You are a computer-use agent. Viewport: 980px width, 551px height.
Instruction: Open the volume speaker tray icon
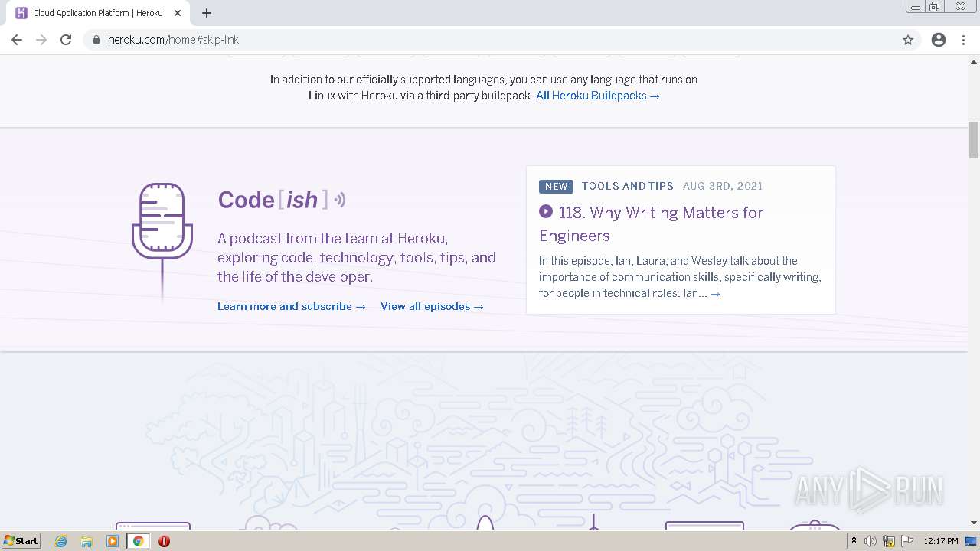[x=871, y=541]
